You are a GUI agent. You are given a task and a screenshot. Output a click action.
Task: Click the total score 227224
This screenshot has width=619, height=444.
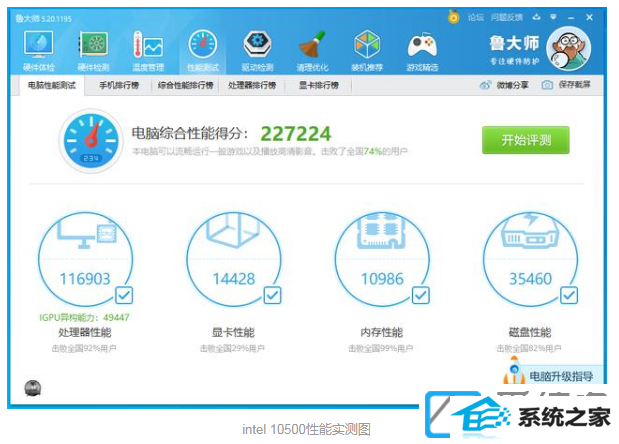coord(296,134)
